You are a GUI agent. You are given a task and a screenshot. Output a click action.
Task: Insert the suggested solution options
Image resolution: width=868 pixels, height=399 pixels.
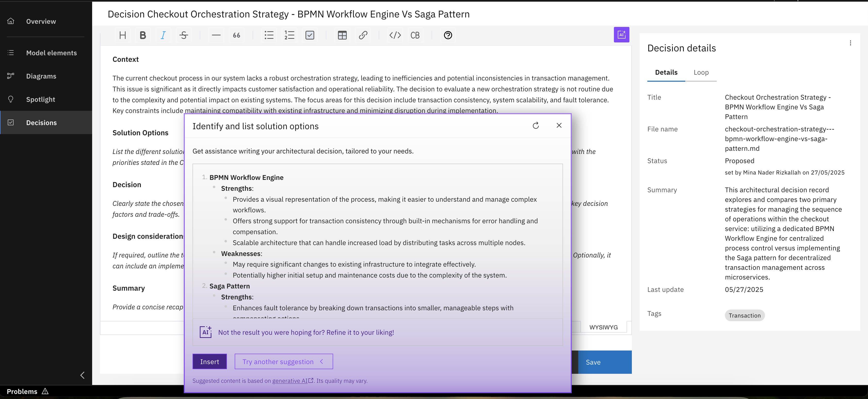click(209, 362)
